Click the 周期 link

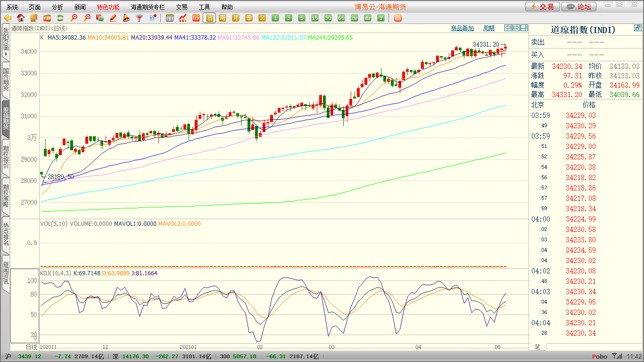point(489,28)
